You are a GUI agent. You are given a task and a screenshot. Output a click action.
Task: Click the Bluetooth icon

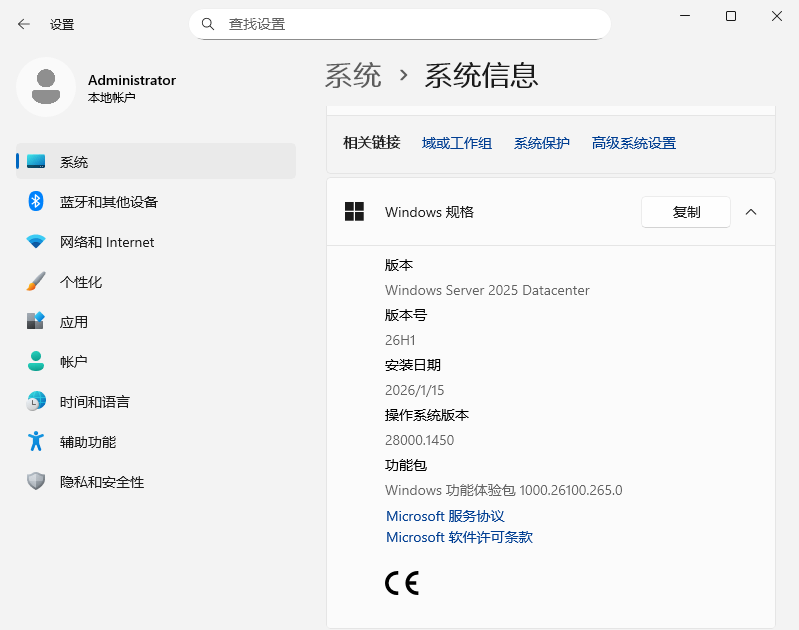[36, 201]
